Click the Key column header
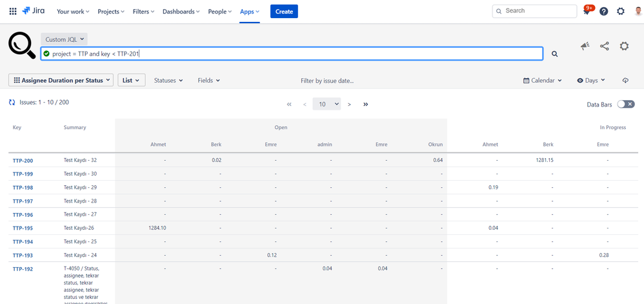644x304 pixels. (17, 127)
